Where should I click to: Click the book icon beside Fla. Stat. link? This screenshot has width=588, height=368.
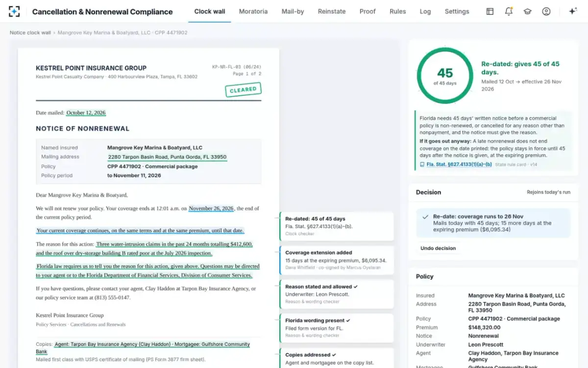point(422,164)
